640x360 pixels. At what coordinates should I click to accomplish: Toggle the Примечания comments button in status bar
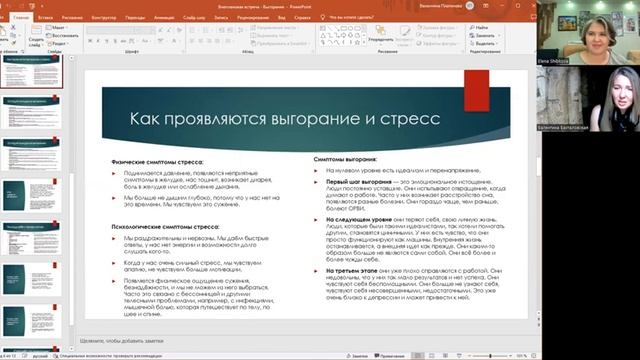pos(389,356)
